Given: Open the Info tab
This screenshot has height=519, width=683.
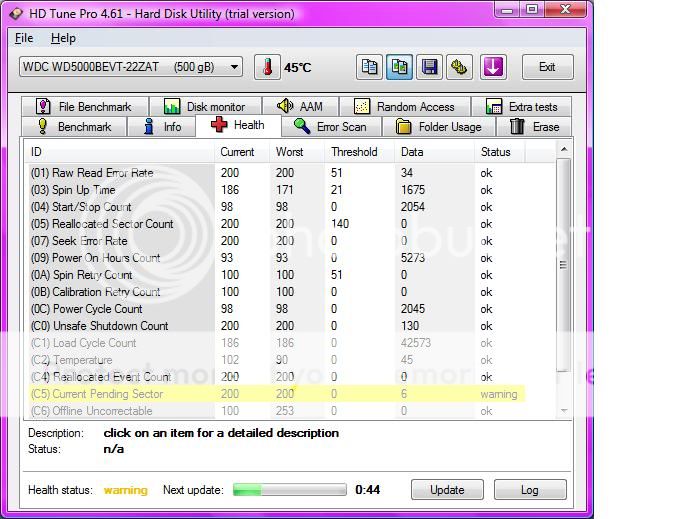Looking at the screenshot, I should coord(161,127).
